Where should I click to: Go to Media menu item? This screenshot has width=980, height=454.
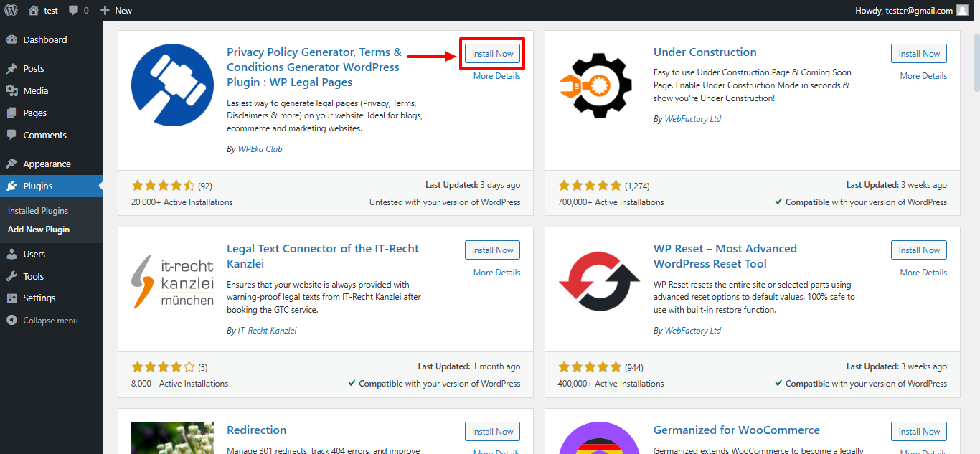click(x=52, y=90)
